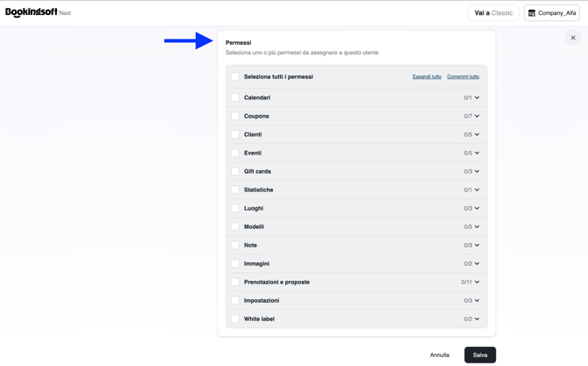Tick Seleziona tutti i permessi checkbox

pos(235,77)
